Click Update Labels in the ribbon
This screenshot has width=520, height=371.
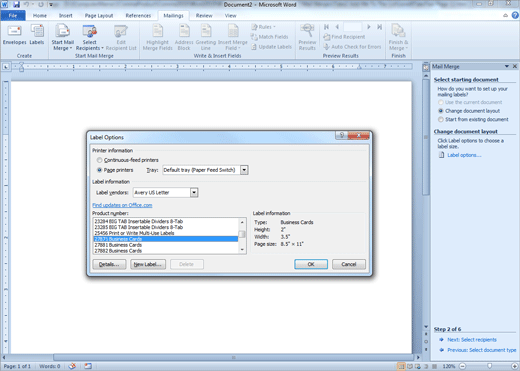272,47
